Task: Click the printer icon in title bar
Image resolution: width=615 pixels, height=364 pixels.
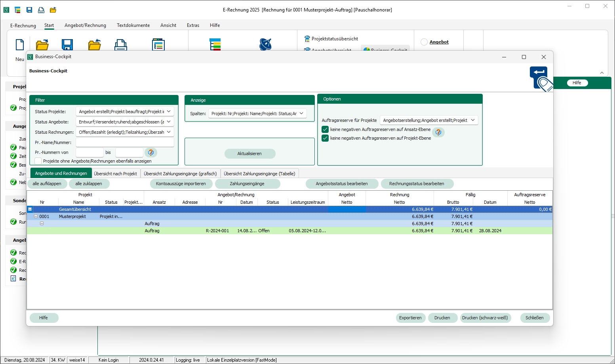Action: point(41,10)
